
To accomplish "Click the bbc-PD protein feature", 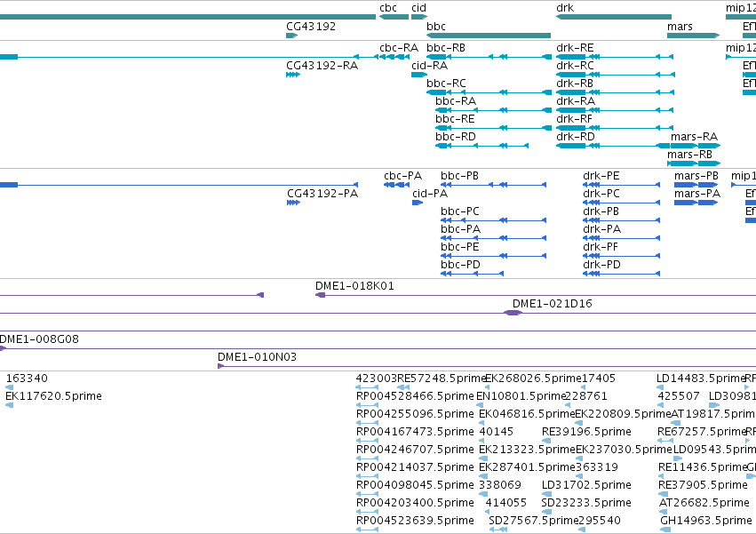I will pyautogui.click(x=472, y=274).
